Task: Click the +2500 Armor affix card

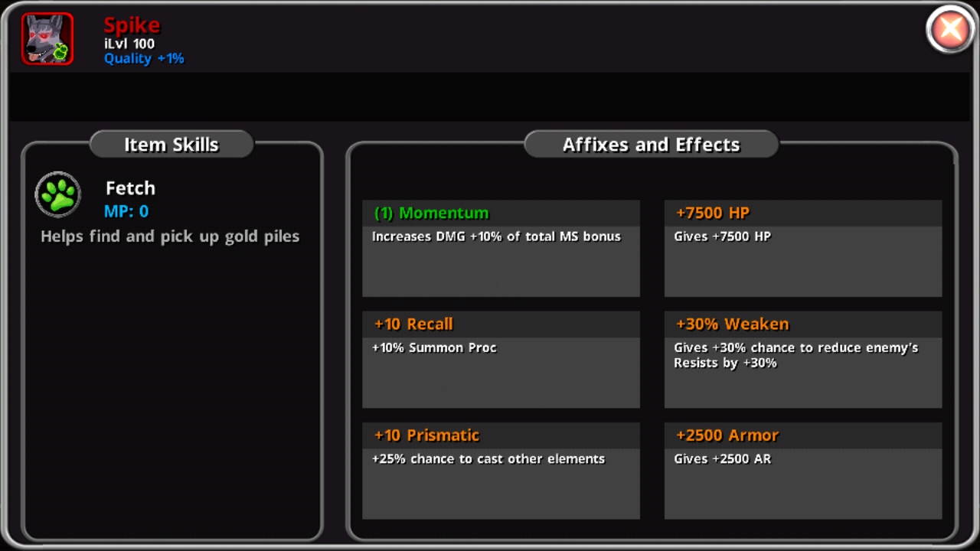Action: point(803,471)
